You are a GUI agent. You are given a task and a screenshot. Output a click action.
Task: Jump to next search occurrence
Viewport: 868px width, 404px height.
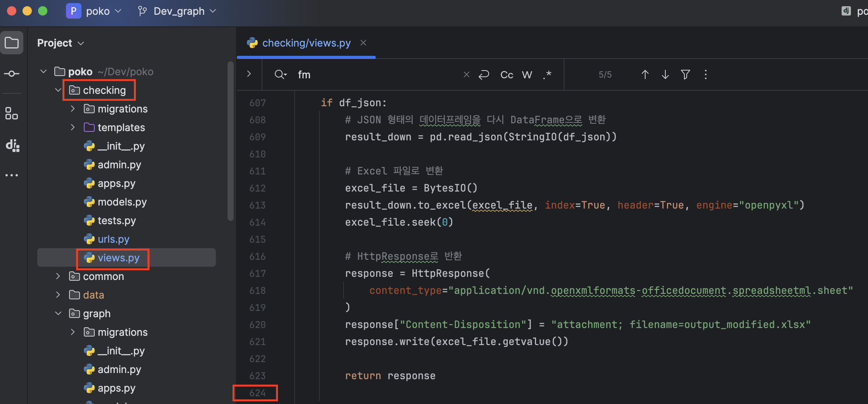(665, 74)
